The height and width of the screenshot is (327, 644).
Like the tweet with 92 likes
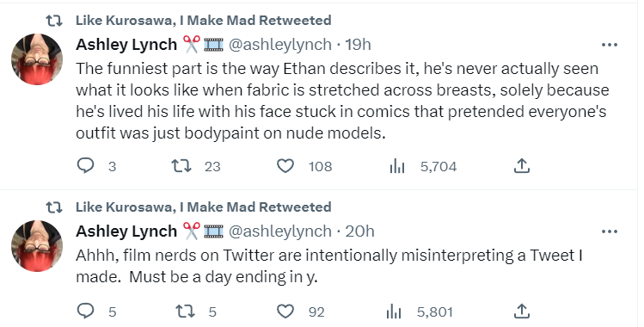click(x=285, y=312)
